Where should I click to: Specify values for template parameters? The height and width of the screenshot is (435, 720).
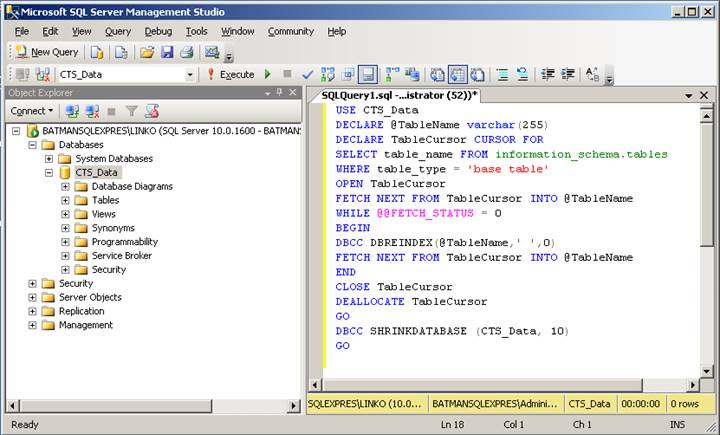(x=593, y=74)
